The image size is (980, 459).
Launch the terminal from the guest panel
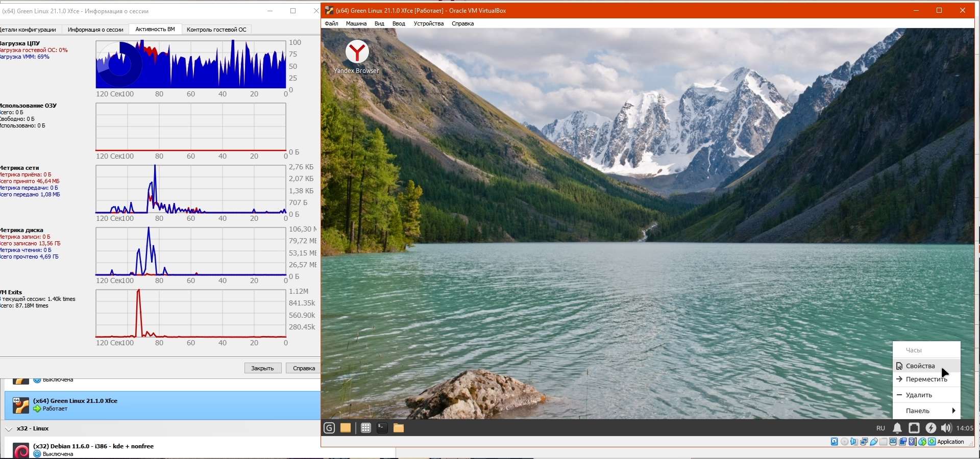tap(382, 428)
